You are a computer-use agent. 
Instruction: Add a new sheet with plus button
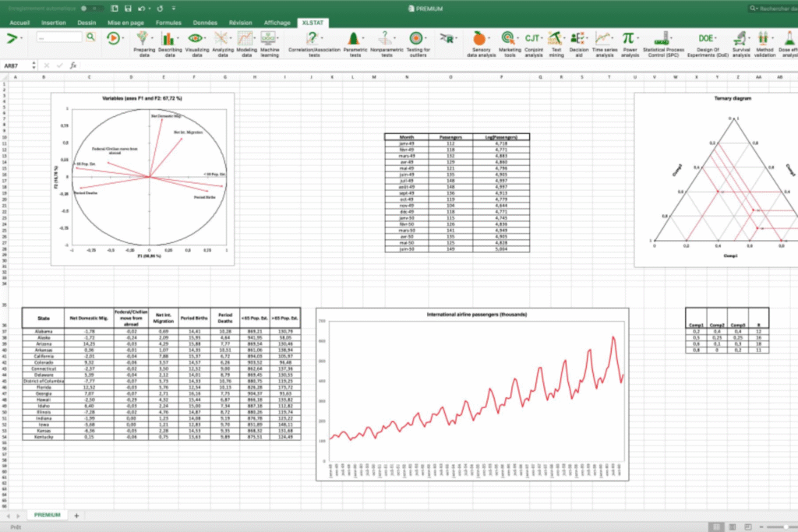76,516
